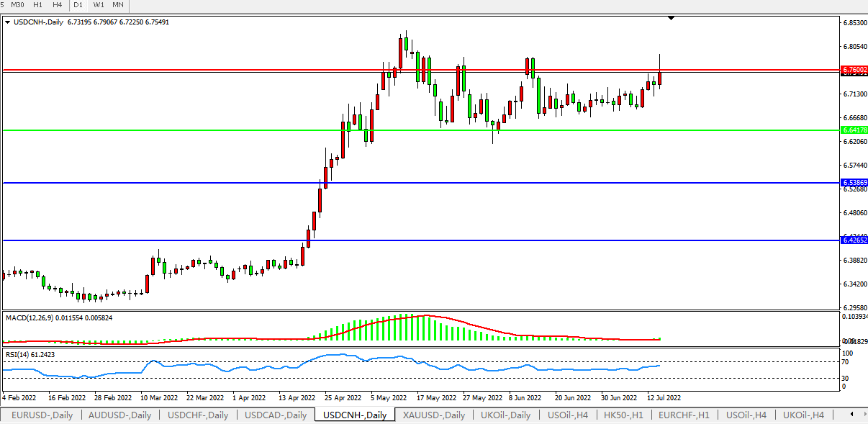868x424 pixels.
Task: Enable the H4 timeframe
Action: (x=58, y=5)
